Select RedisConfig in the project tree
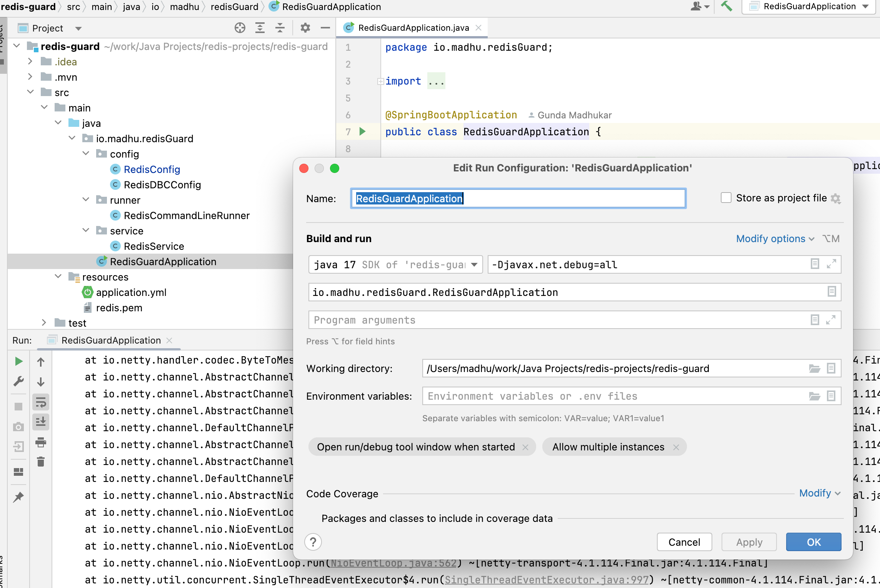880x588 pixels. 152,169
